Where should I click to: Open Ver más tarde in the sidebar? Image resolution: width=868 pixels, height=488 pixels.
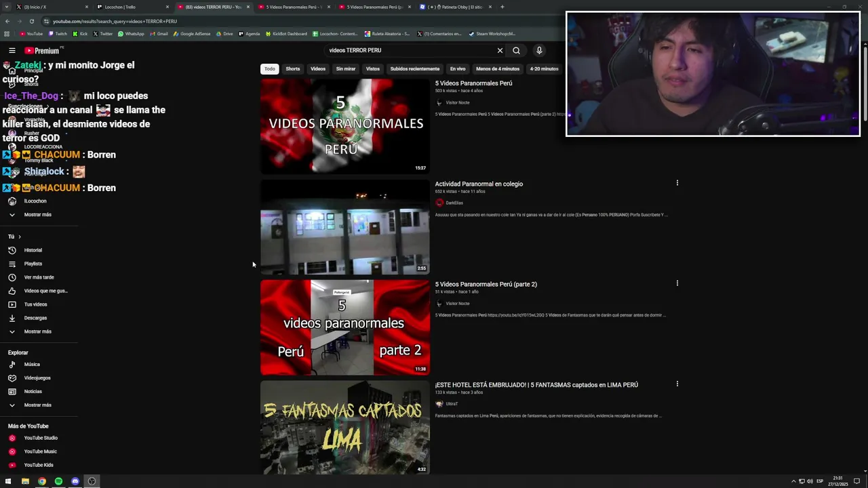pos(37,277)
